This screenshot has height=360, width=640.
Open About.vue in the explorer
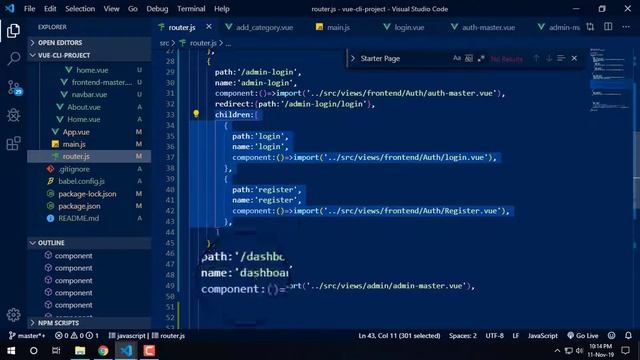(x=84, y=107)
